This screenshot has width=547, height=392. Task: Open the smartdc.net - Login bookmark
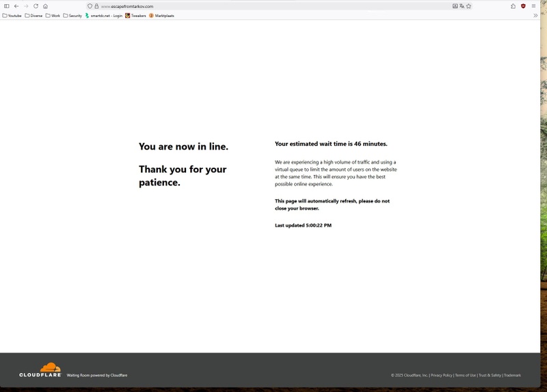click(104, 16)
